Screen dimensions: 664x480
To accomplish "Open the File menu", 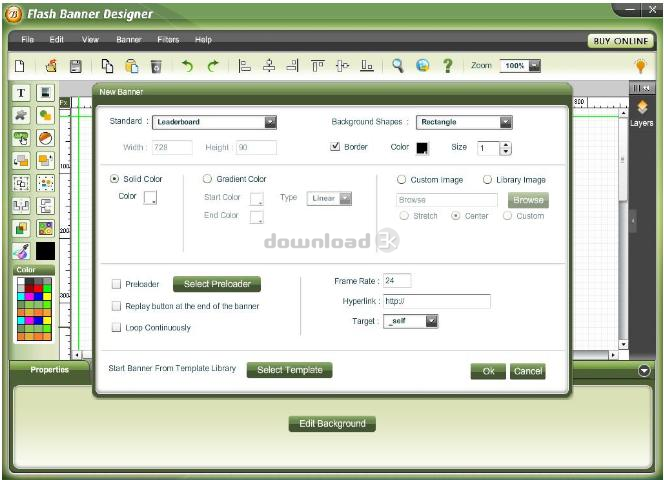I will coord(28,39).
